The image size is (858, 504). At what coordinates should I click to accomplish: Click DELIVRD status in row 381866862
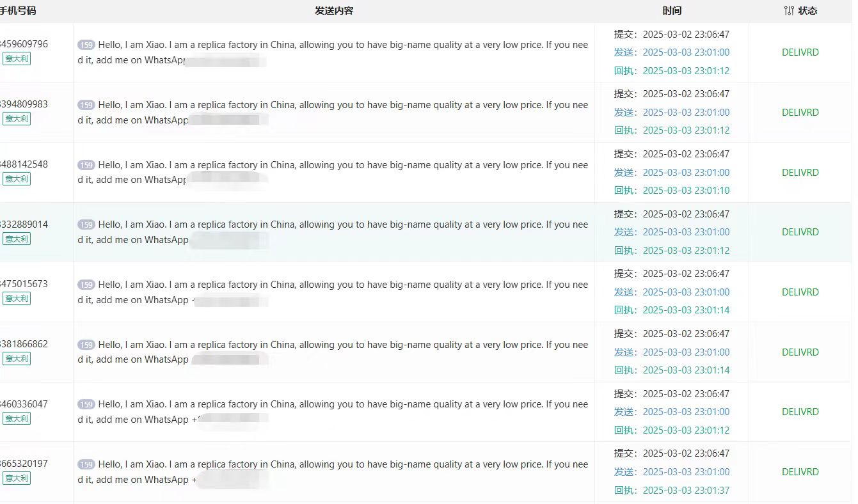800,352
